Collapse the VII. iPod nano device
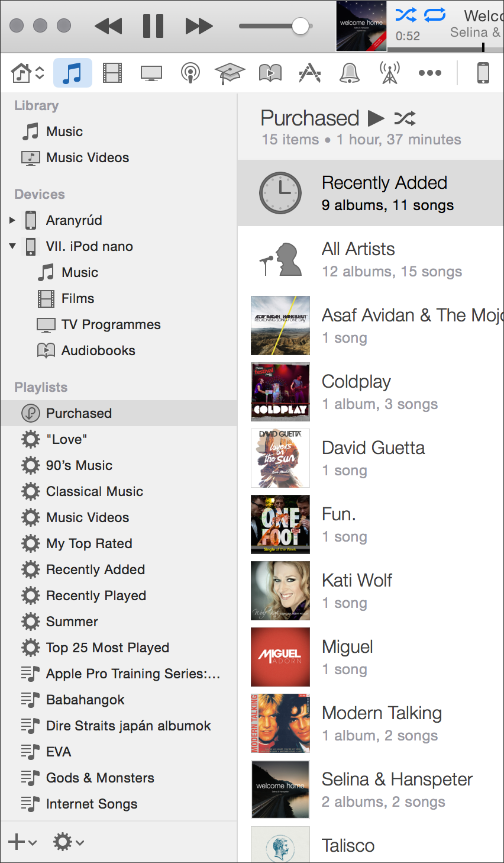 point(12,246)
